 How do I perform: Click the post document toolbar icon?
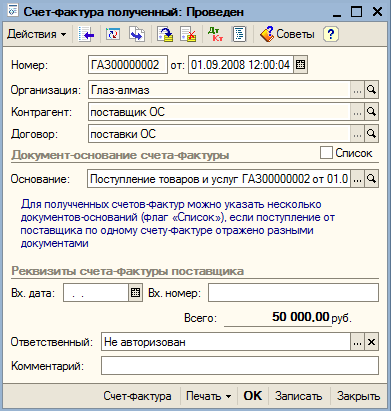(x=166, y=34)
